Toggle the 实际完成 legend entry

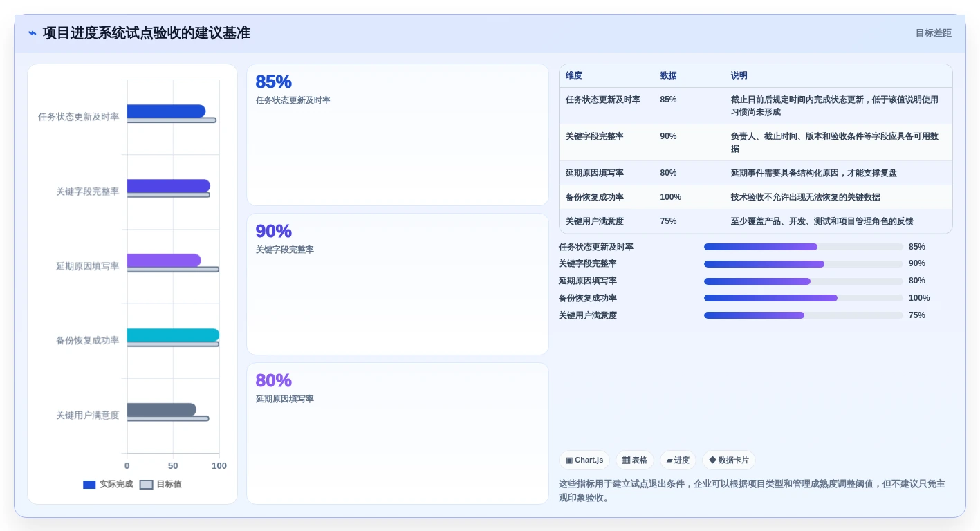tap(108, 485)
